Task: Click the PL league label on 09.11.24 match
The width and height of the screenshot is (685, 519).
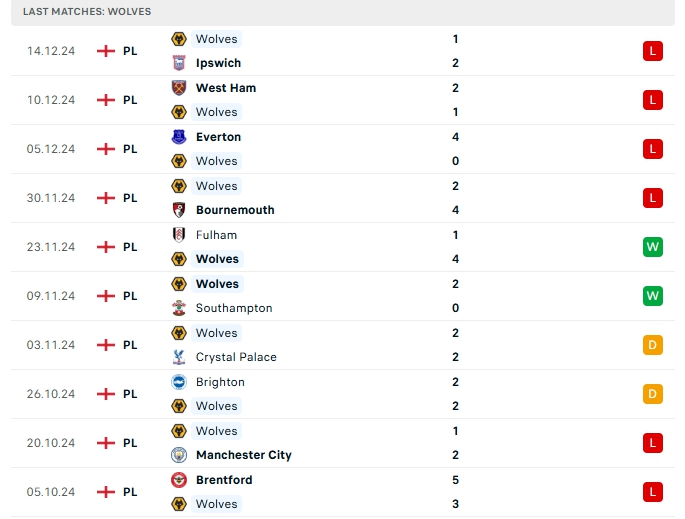Action: [130, 296]
